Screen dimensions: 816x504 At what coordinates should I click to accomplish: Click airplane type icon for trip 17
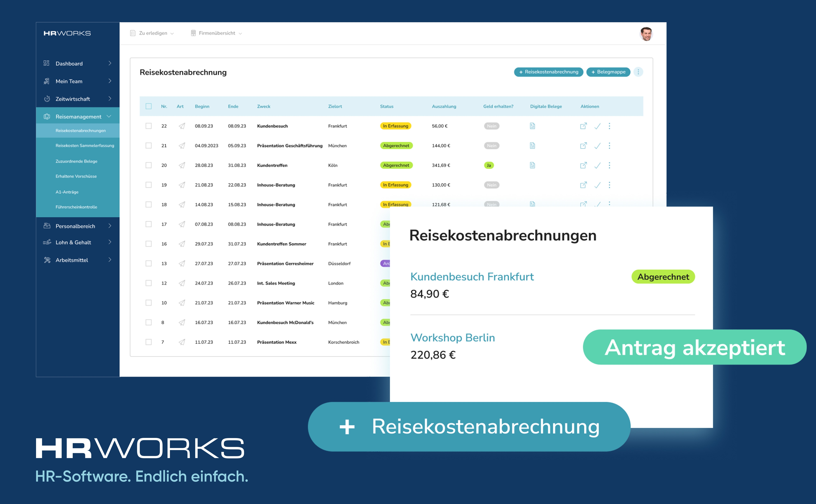point(182,224)
